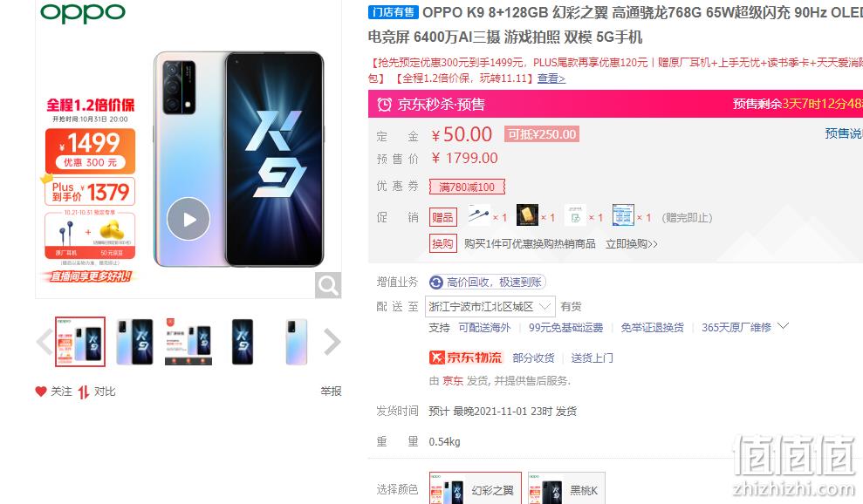The image size is (863, 504).
Task: Click the 对比 compare icon
Action: 84,392
